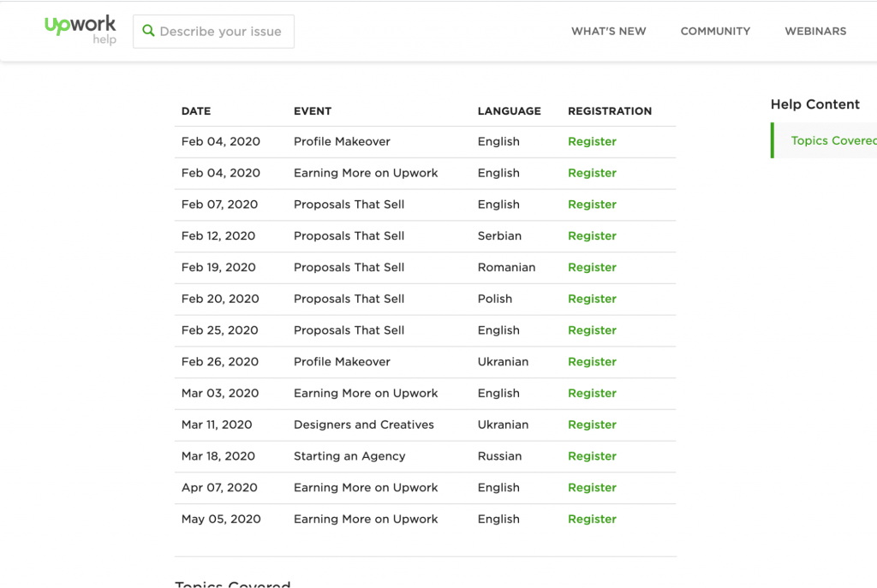Click the Upwork help logo
Viewport: 877px width, 588px height.
pyautogui.click(x=81, y=29)
